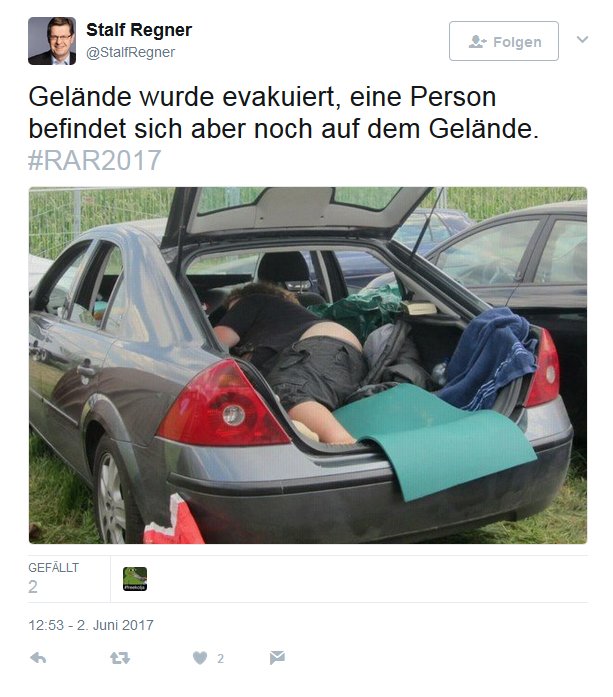This screenshot has height=697, width=613.
Task: Click the gray likes count under Gefällt
Action: click(x=33, y=587)
